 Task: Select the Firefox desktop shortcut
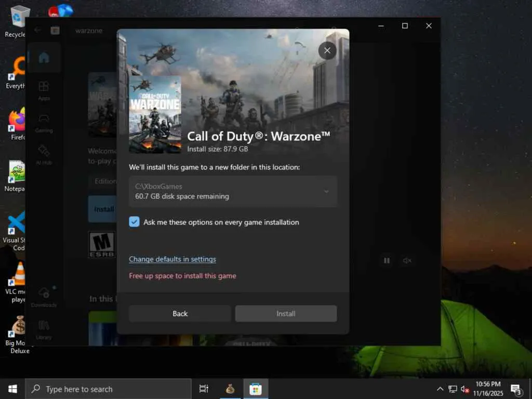[17, 124]
